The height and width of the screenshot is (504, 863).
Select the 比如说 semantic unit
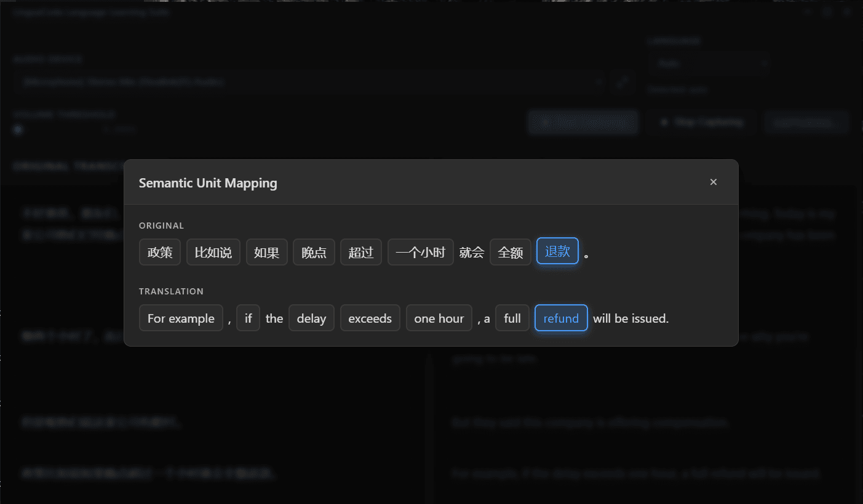pyautogui.click(x=213, y=253)
